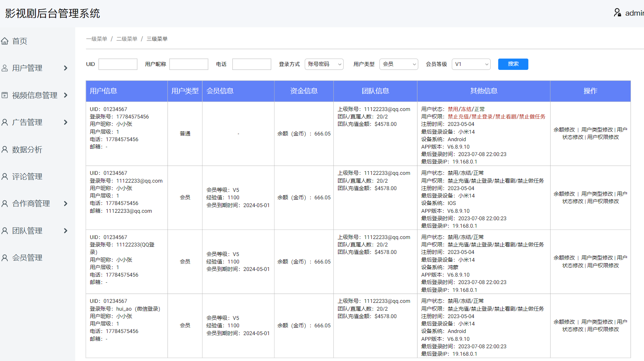Click the icon beside 合作商管理

(x=5, y=204)
